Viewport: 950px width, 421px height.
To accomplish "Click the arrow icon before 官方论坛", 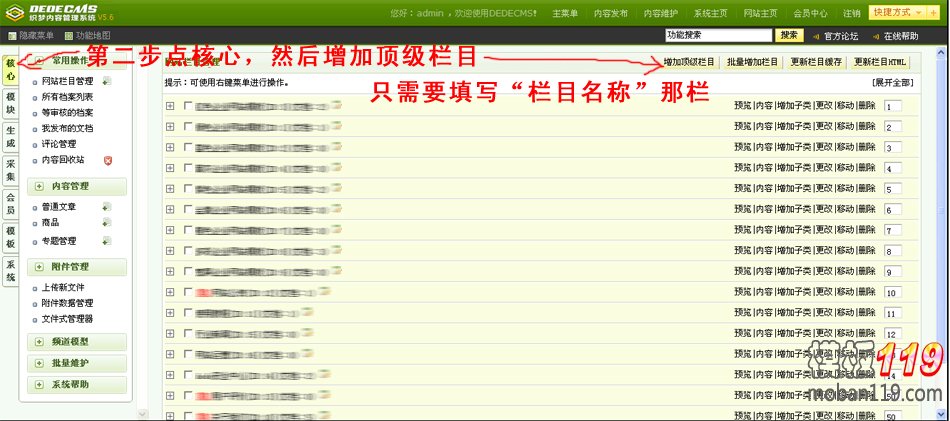I will pos(816,36).
